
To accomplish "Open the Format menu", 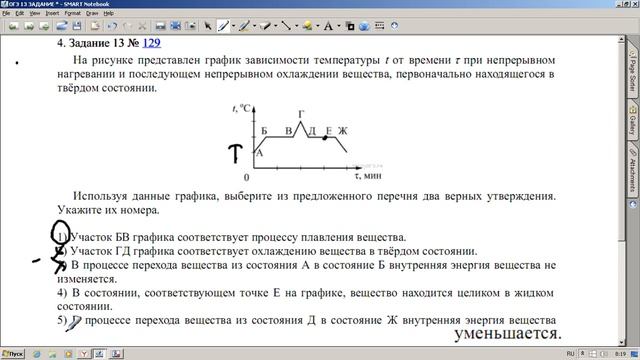I will [73, 13].
